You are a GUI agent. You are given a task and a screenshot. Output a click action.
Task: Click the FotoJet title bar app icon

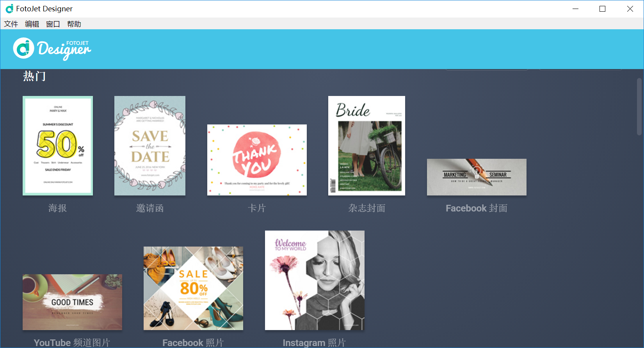coord(9,9)
